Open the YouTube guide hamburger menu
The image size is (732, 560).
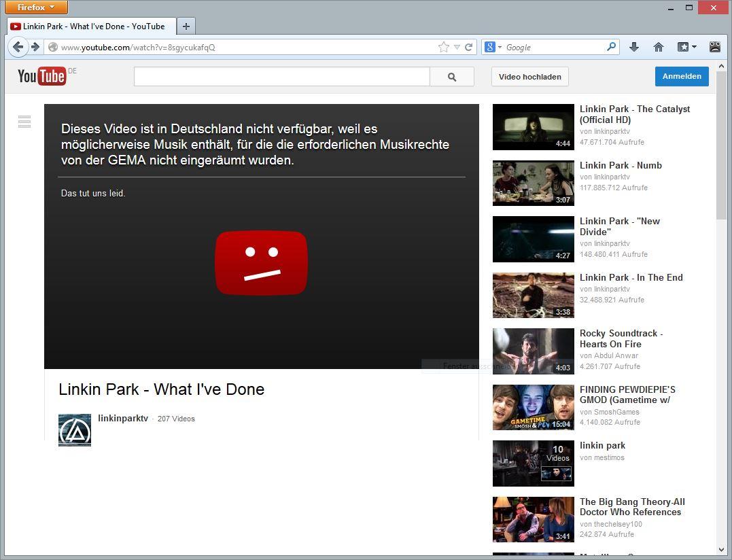tap(24, 122)
